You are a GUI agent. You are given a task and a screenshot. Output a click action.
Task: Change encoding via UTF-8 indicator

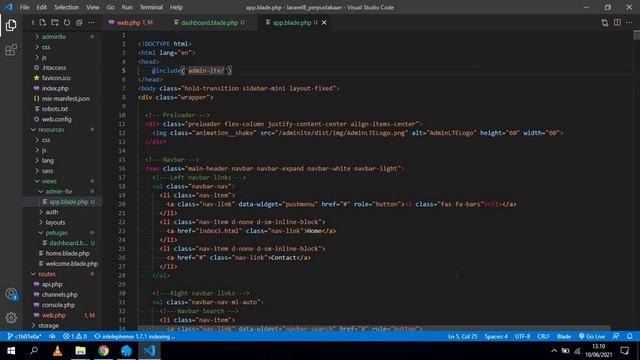[522, 336]
